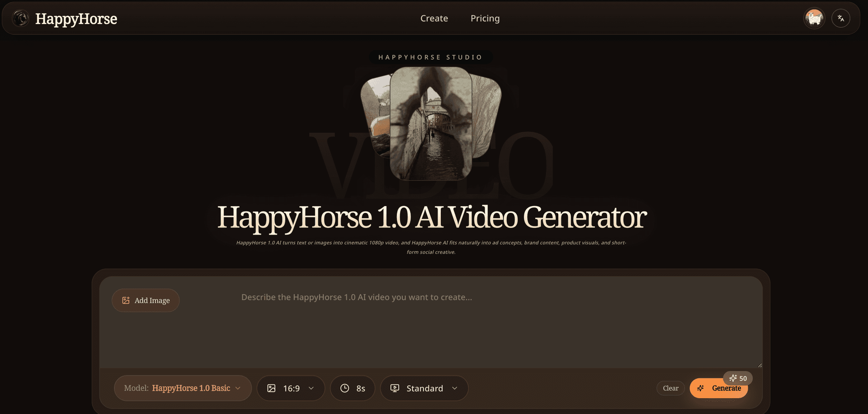Viewport: 868px width, 414px height.
Task: Open the Model selection dropdown
Action: (x=183, y=388)
